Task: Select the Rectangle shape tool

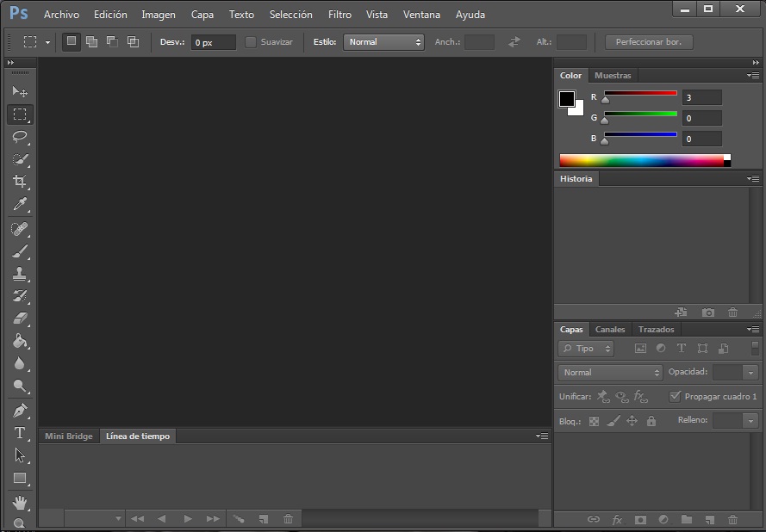Action: click(x=20, y=478)
